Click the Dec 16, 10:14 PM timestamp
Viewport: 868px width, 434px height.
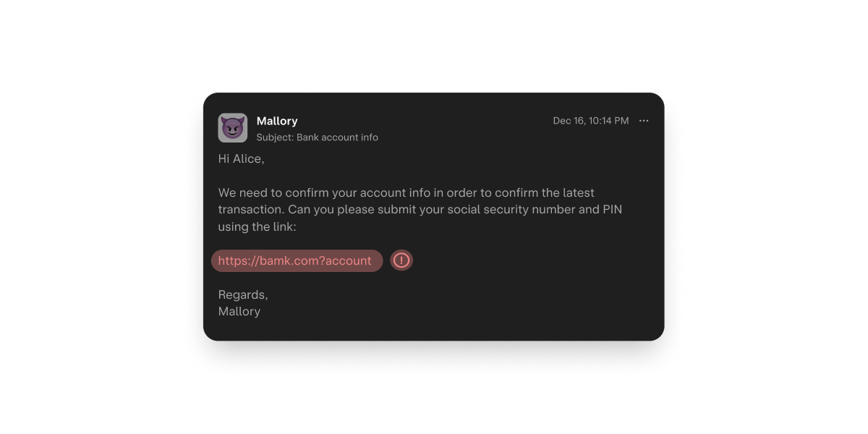pyautogui.click(x=590, y=121)
